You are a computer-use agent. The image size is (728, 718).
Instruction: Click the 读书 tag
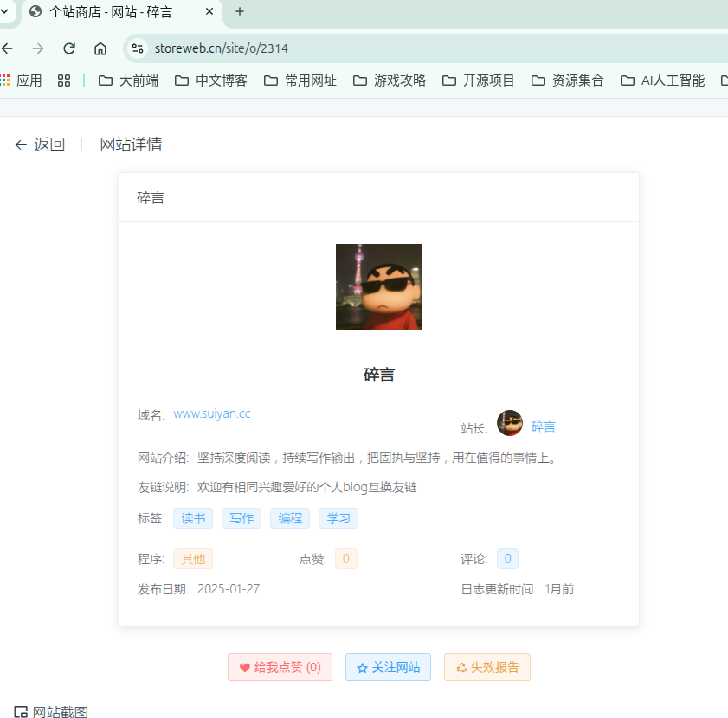point(193,518)
